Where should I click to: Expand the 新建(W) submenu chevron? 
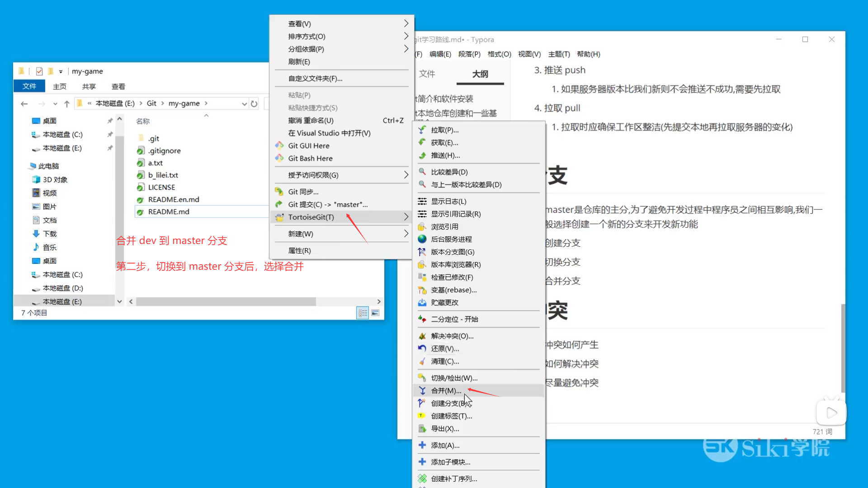click(406, 234)
